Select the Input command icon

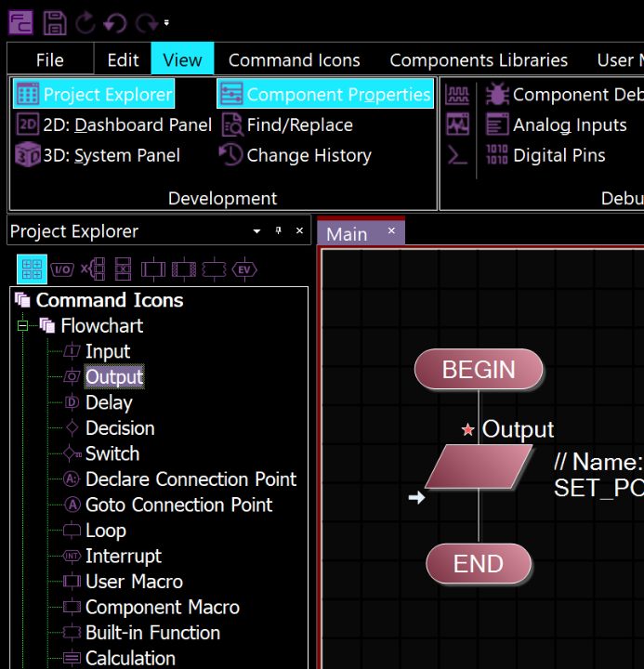pyautogui.click(x=108, y=351)
